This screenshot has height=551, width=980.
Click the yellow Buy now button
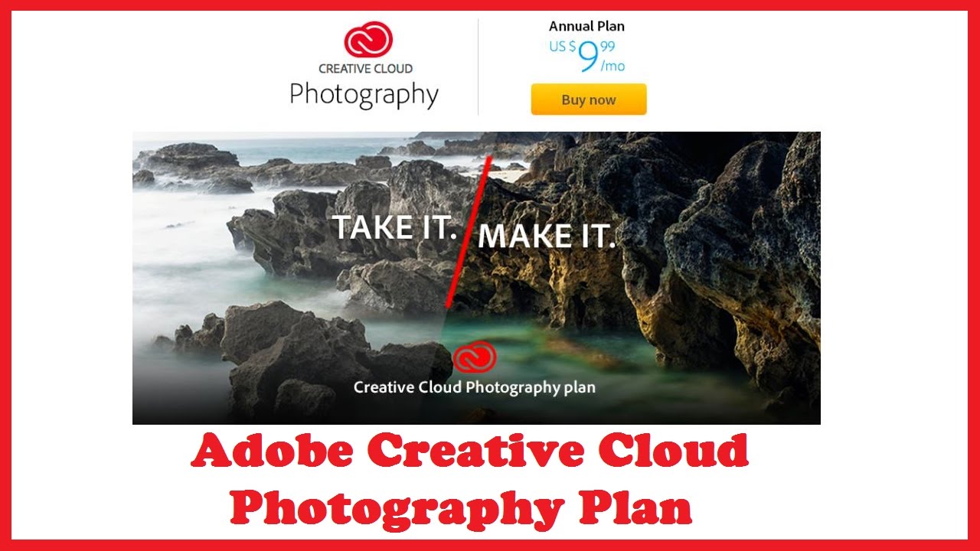pyautogui.click(x=589, y=99)
